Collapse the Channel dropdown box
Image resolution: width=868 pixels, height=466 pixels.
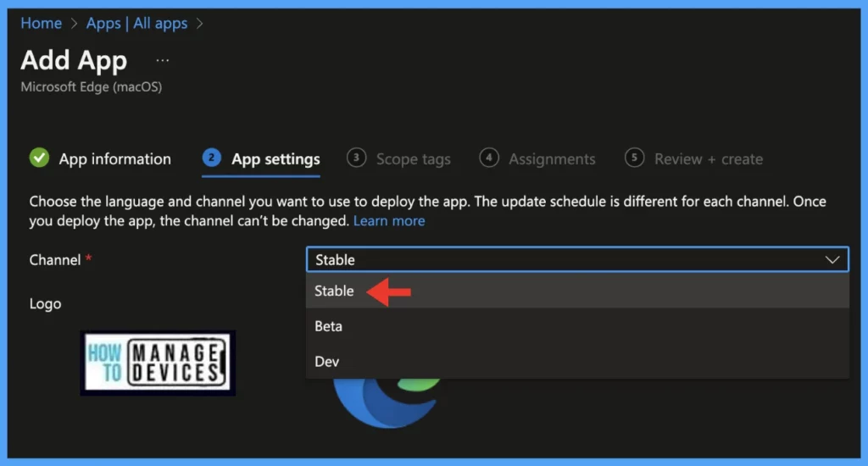(x=576, y=259)
